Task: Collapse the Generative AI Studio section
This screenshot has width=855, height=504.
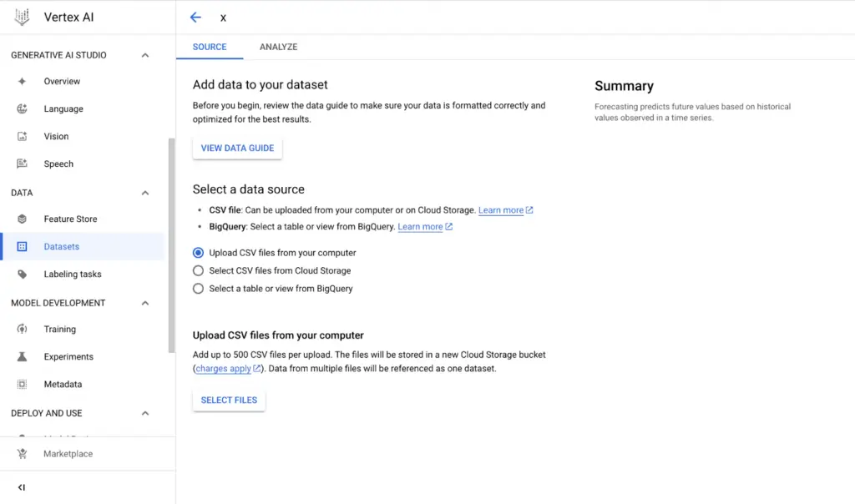Action: tap(145, 55)
